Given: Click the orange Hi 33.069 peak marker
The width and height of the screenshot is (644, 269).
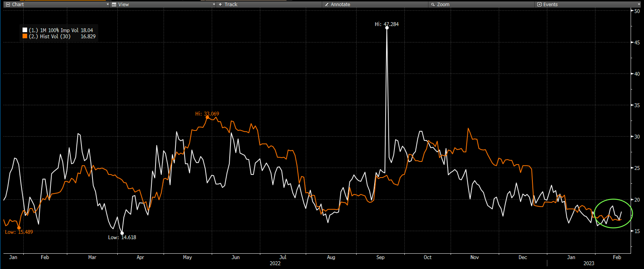Looking at the screenshot, I should click(x=207, y=117).
